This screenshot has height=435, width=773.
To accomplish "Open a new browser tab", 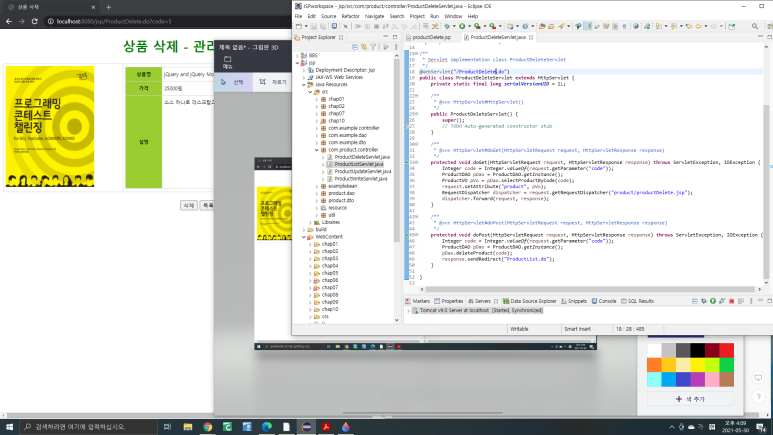I will [108, 7].
